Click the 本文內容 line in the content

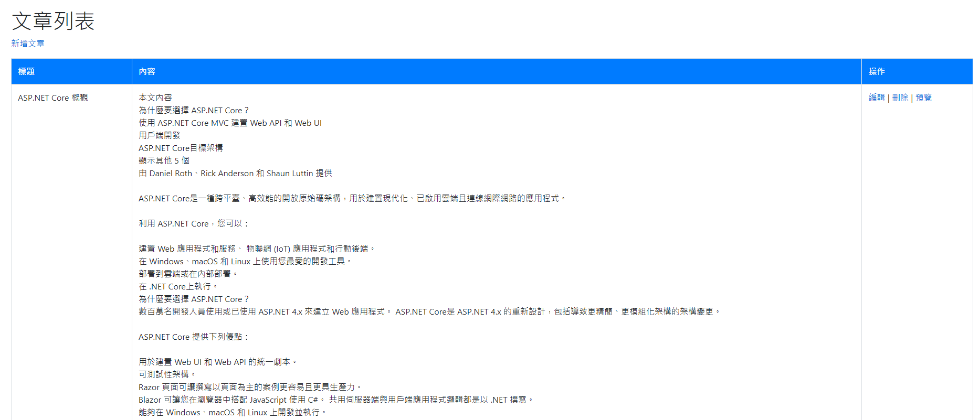pyautogui.click(x=155, y=98)
